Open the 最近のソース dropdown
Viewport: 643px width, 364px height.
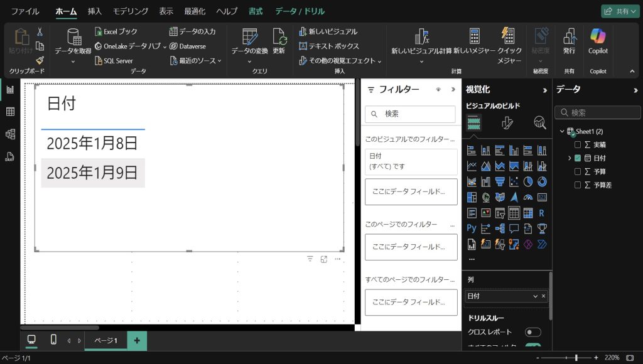196,61
